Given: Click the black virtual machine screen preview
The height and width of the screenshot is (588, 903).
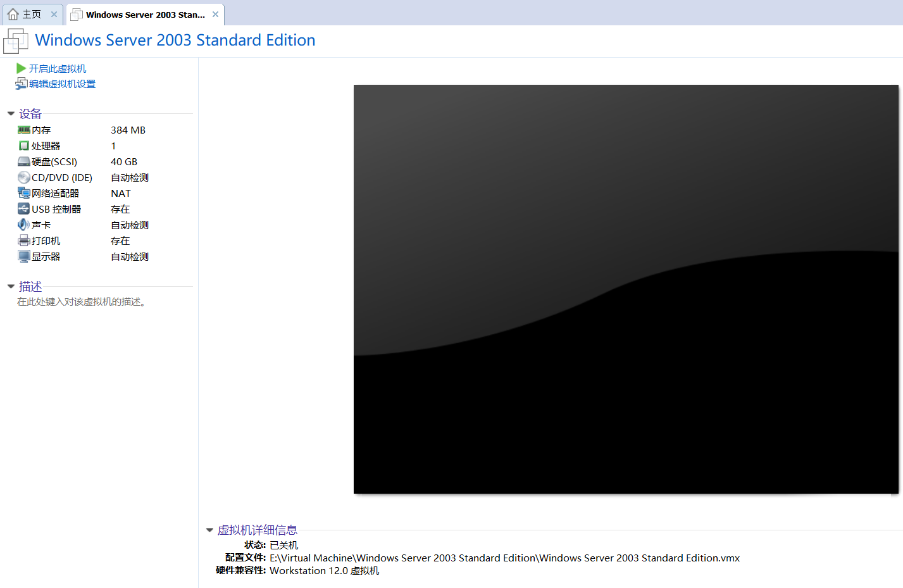Looking at the screenshot, I should (x=626, y=289).
